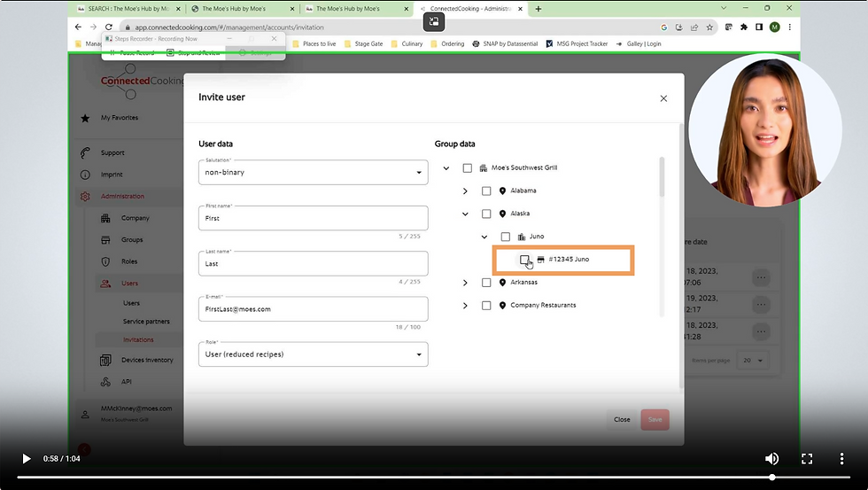
Task: Click the Imprint info icon
Action: tap(85, 175)
